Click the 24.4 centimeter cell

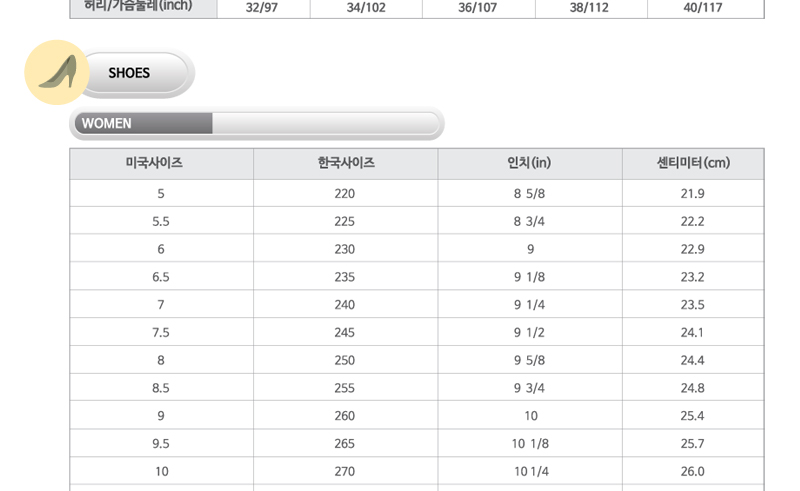pos(693,360)
